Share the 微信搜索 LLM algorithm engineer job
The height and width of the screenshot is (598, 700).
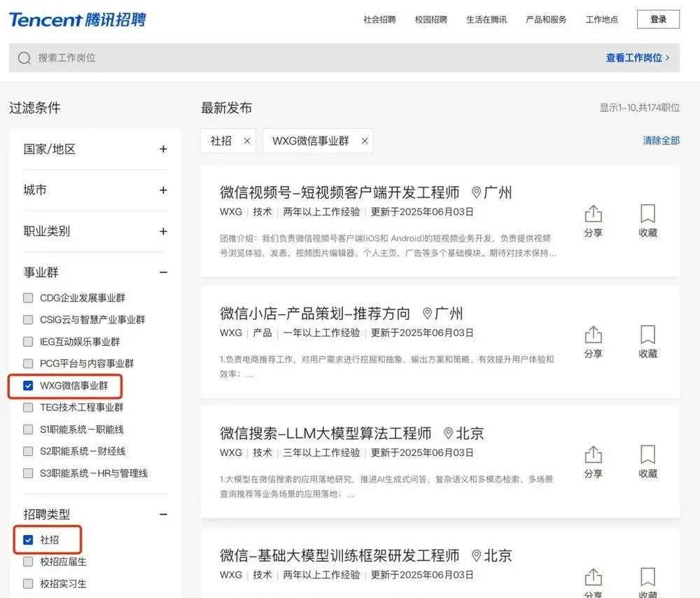tap(593, 455)
